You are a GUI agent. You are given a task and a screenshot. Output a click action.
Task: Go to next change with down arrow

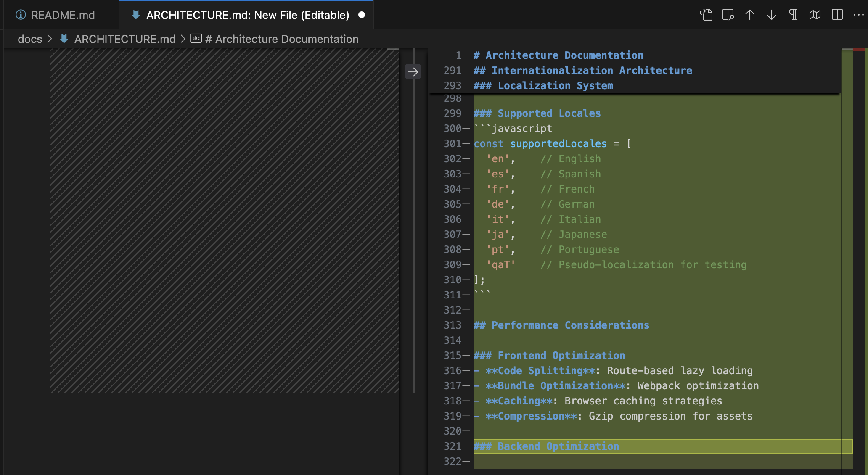click(x=771, y=15)
